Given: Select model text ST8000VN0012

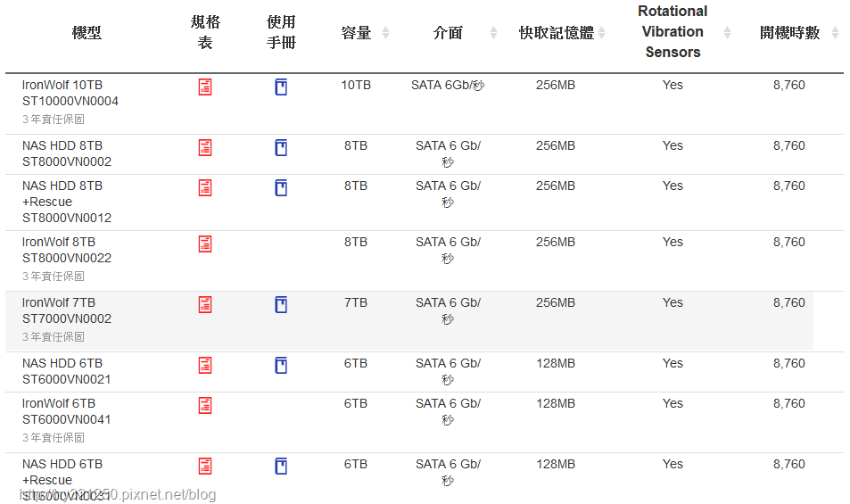Looking at the screenshot, I should [x=67, y=218].
